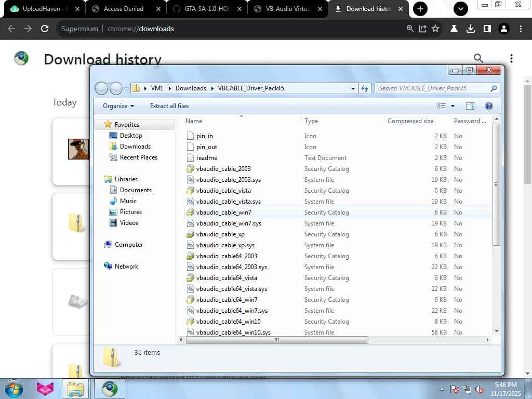Open Recent Places in navigation pane
532x399 pixels.
click(138, 157)
